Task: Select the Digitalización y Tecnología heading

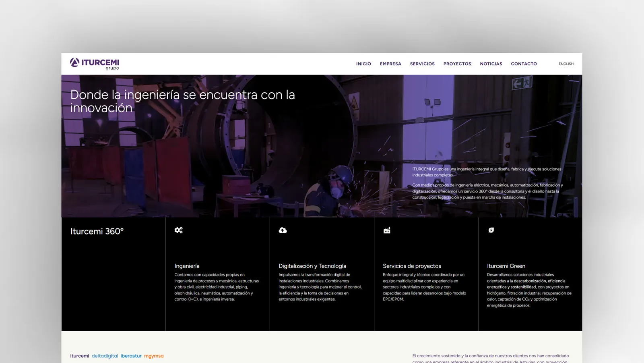Action: (312, 266)
